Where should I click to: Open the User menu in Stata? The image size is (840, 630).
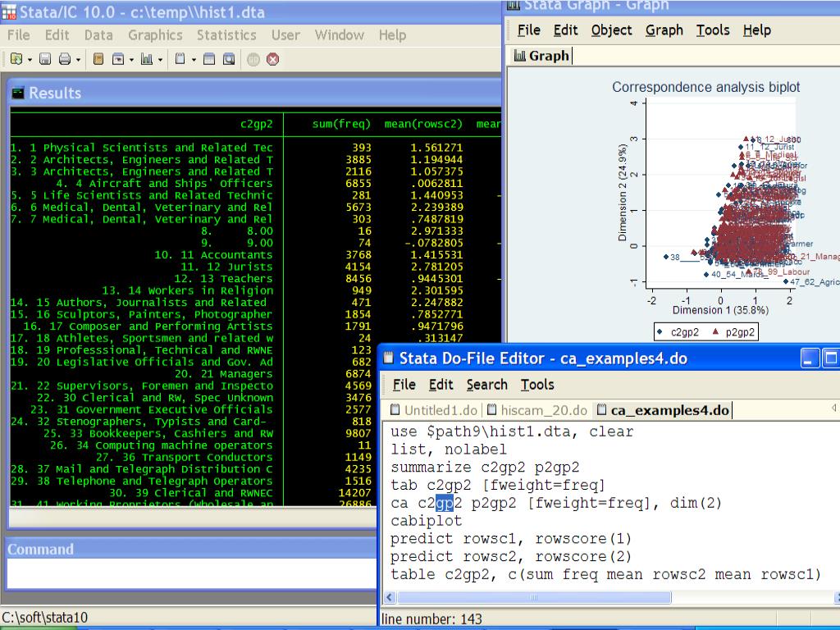[x=285, y=34]
